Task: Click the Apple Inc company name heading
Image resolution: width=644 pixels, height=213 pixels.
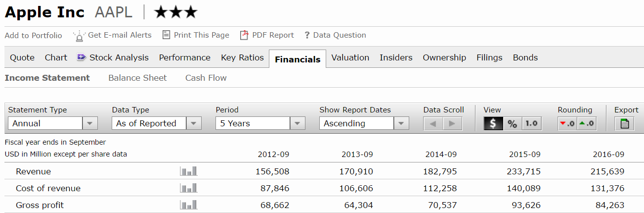Action: [44, 12]
